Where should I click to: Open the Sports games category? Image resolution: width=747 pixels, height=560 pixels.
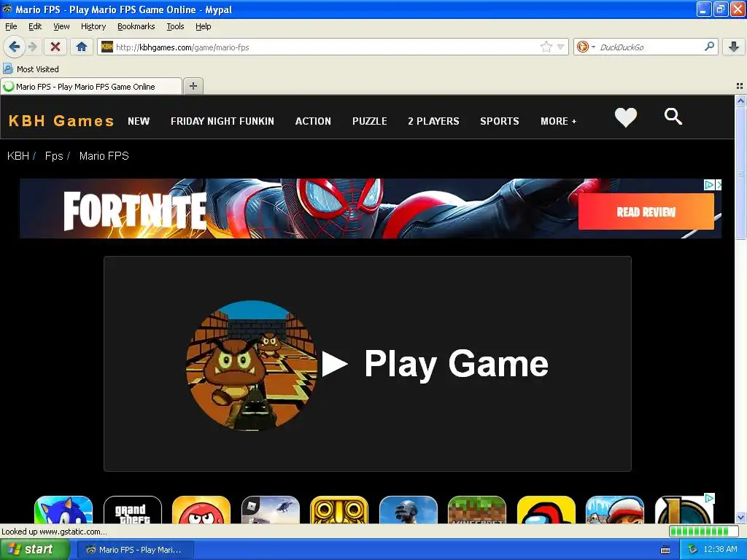500,121
